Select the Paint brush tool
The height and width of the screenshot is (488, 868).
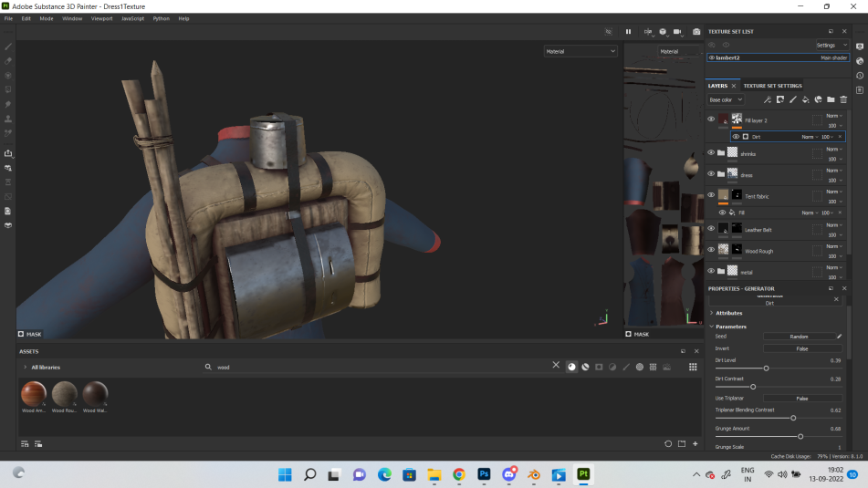[x=8, y=47]
